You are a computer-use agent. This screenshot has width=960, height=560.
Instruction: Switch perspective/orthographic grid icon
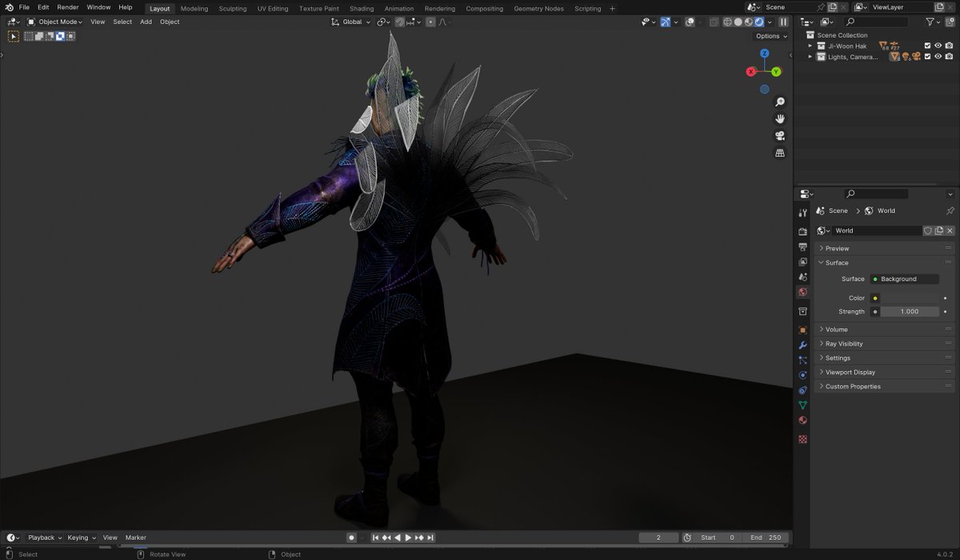tap(780, 153)
